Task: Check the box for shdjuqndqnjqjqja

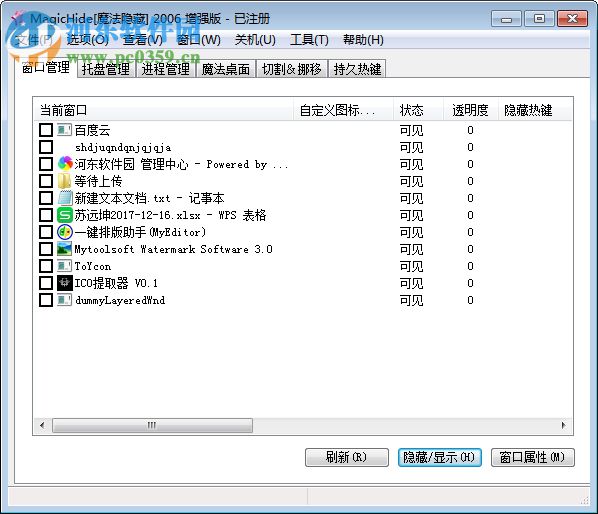Action: click(46, 147)
